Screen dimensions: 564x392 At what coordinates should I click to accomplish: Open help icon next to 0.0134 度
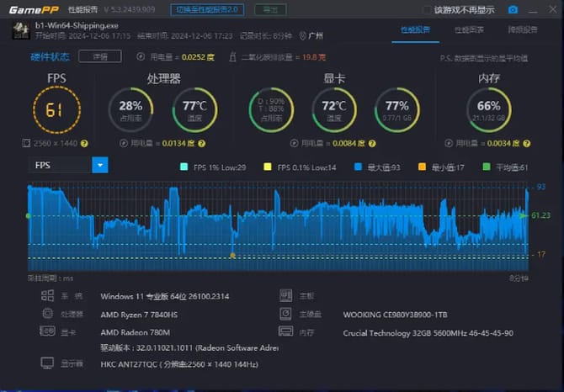point(202,143)
